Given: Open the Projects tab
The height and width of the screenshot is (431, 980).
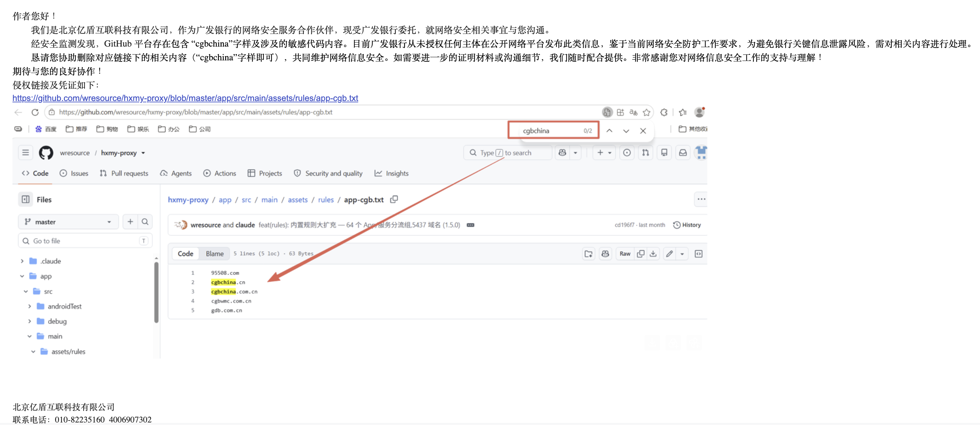Looking at the screenshot, I should (x=265, y=173).
